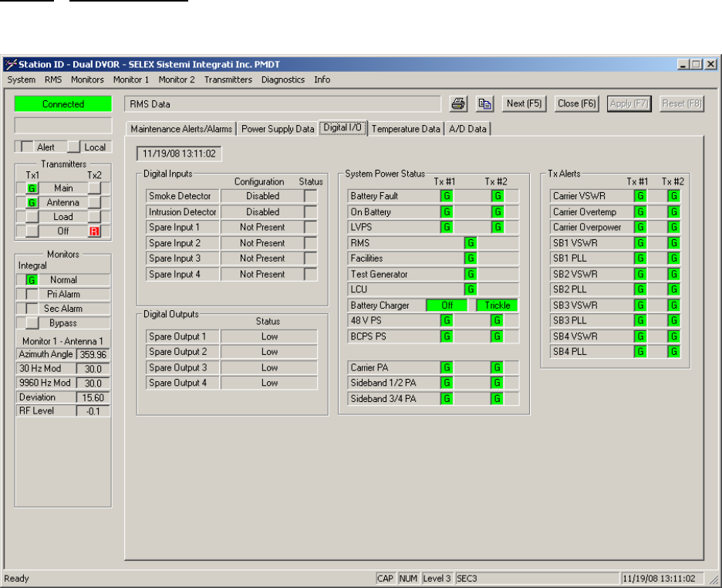The width and height of the screenshot is (722, 588).
Task: Open the Transmitters menu
Action: [228, 79]
